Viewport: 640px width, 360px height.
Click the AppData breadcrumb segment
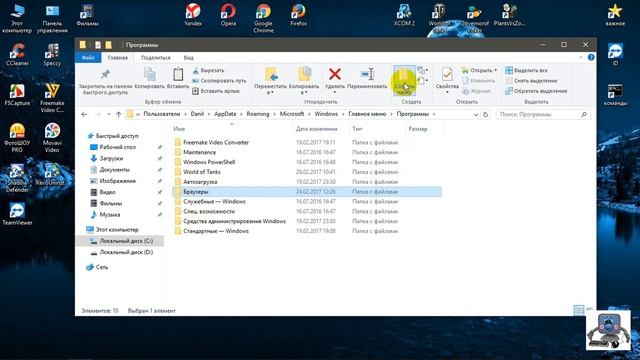[225, 114]
